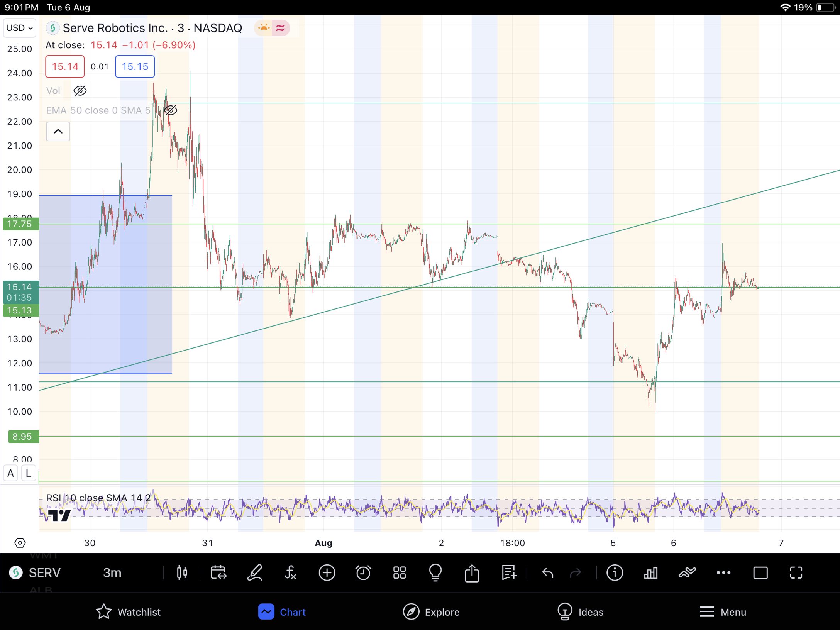Viewport: 840px width, 630px height.
Task: Tap the Serve Robotics Inc. title
Action: (x=115, y=28)
